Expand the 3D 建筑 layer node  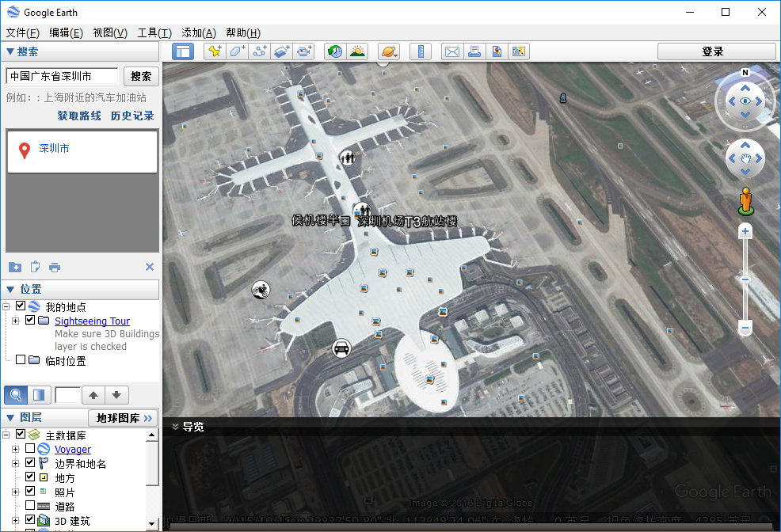15,521
